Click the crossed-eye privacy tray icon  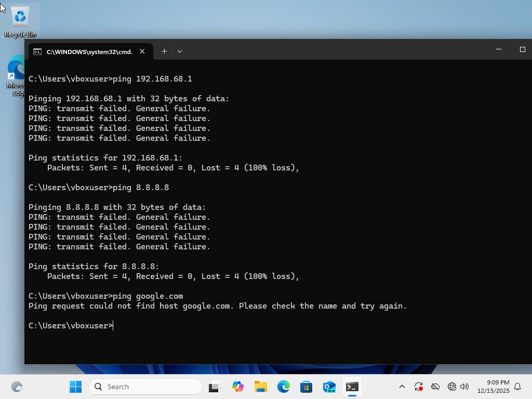pyautogui.click(x=435, y=387)
